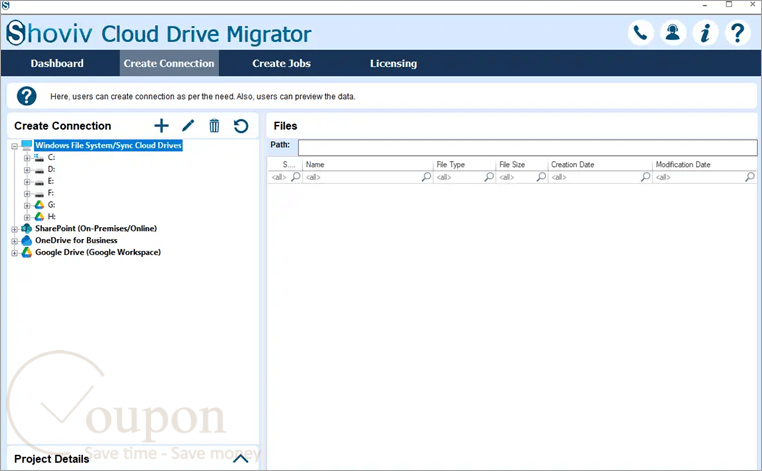Add a new connection with plus icon
Image resolution: width=762 pixels, height=471 pixels.
point(161,126)
